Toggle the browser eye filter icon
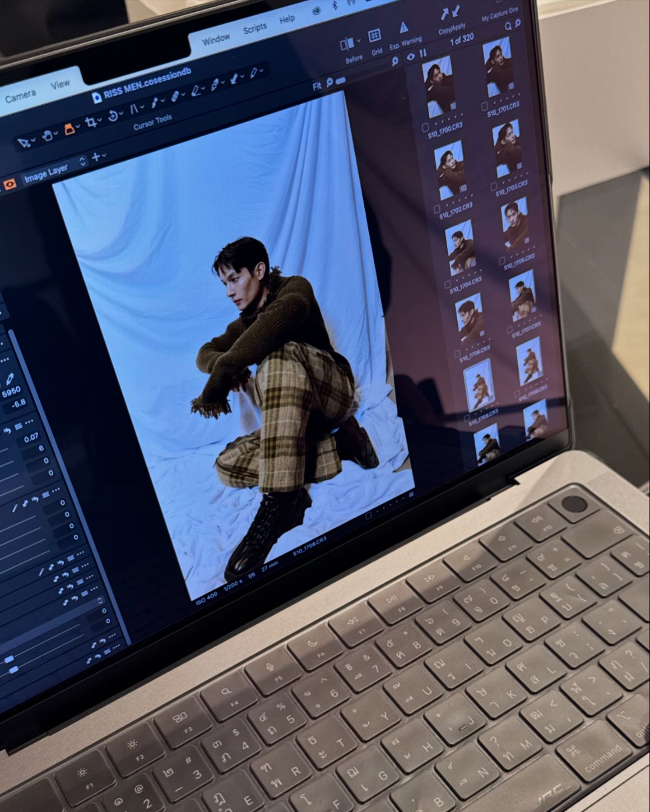The width and height of the screenshot is (650, 812). [410, 57]
